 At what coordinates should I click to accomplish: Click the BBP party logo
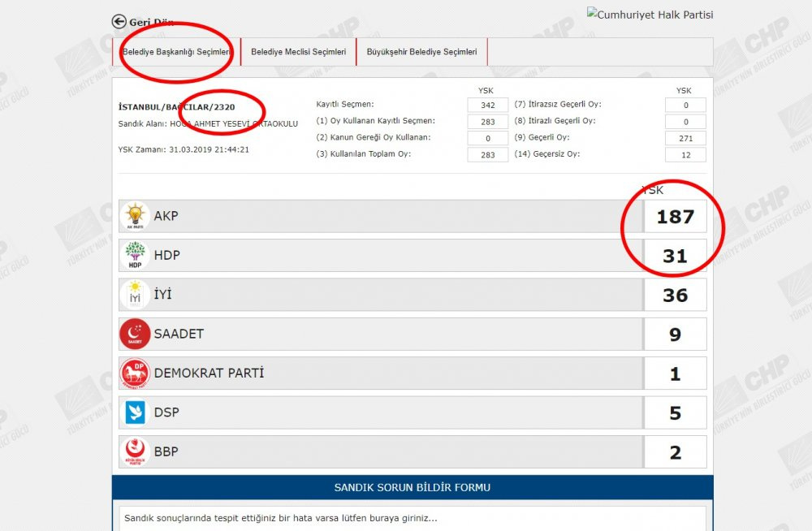pos(135,452)
